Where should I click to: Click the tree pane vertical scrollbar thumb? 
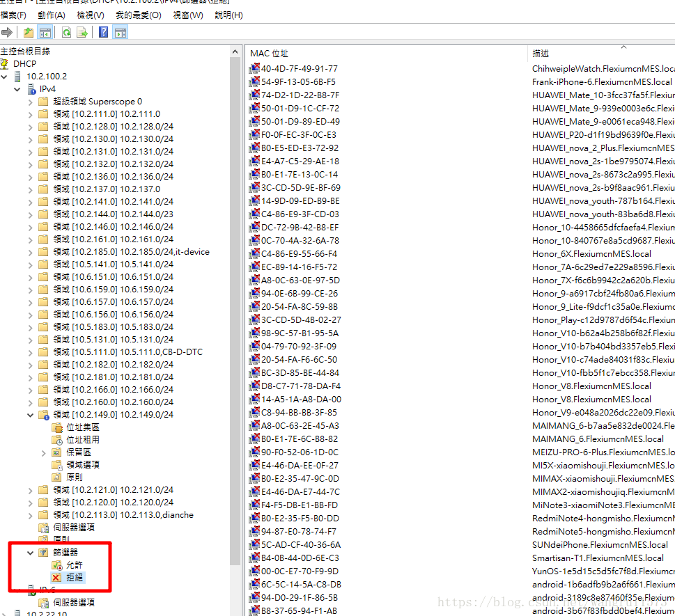(x=235, y=312)
